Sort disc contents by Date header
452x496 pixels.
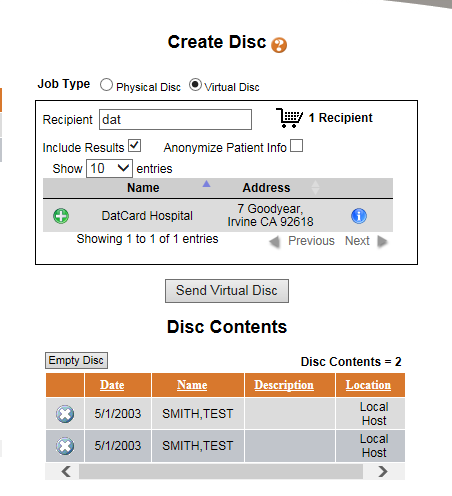tap(112, 385)
